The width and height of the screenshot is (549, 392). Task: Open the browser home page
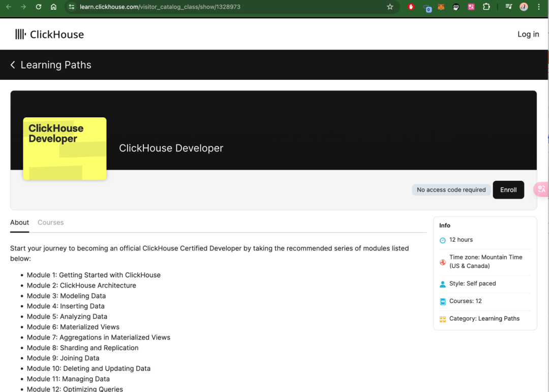[53, 7]
